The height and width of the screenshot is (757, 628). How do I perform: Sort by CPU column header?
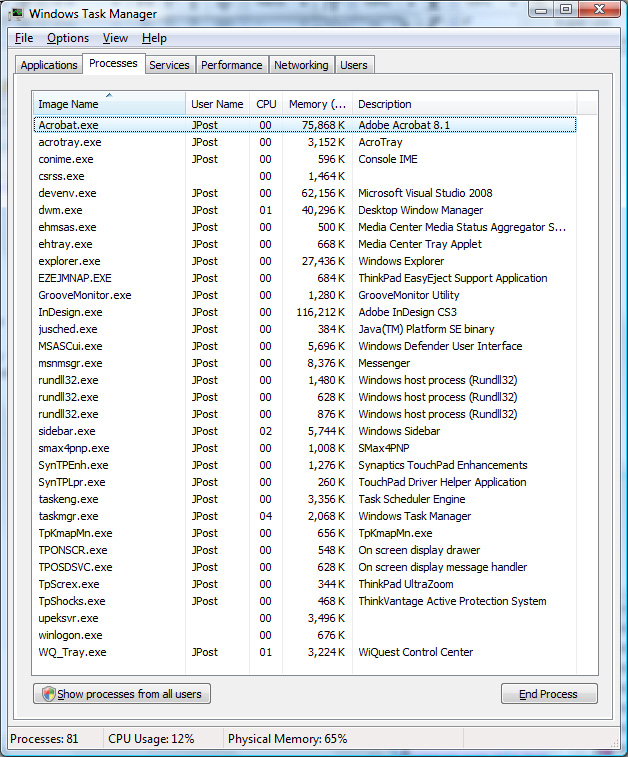pos(266,103)
